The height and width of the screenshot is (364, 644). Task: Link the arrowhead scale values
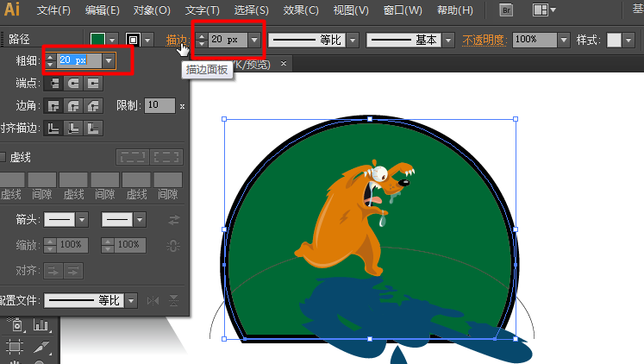click(173, 246)
